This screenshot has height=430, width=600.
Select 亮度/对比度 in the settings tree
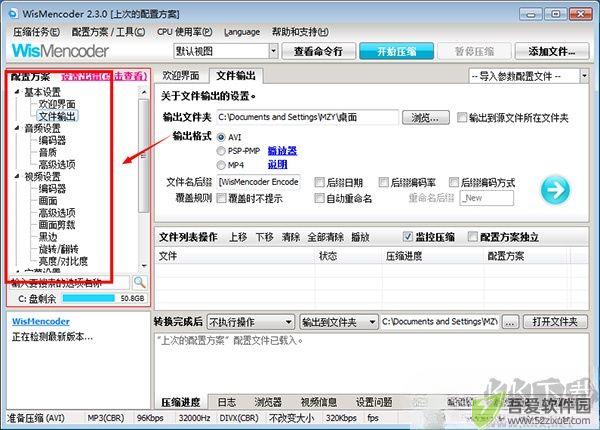pyautogui.click(x=63, y=261)
